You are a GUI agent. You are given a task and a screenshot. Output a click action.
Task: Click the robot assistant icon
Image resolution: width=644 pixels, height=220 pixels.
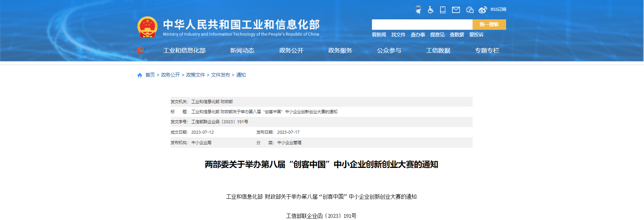tap(418, 10)
